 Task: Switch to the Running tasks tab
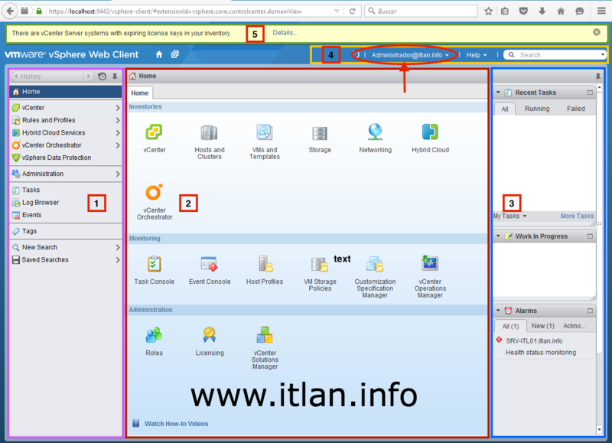click(537, 108)
